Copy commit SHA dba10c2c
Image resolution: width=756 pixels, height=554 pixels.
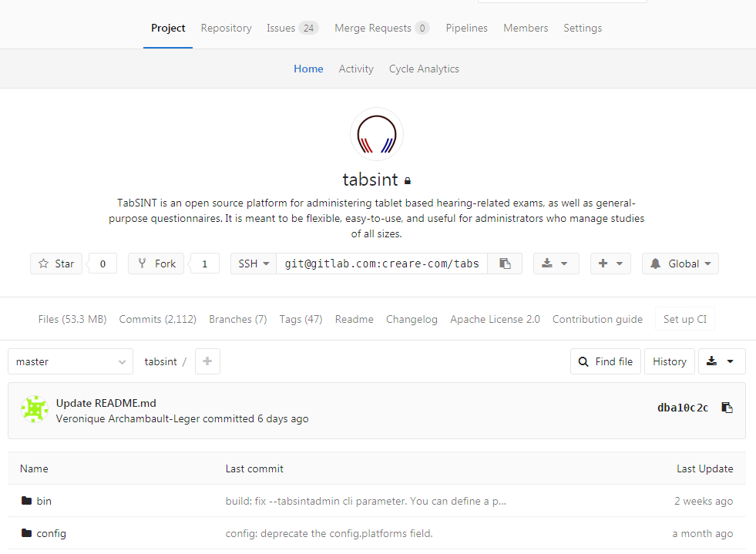pos(726,408)
